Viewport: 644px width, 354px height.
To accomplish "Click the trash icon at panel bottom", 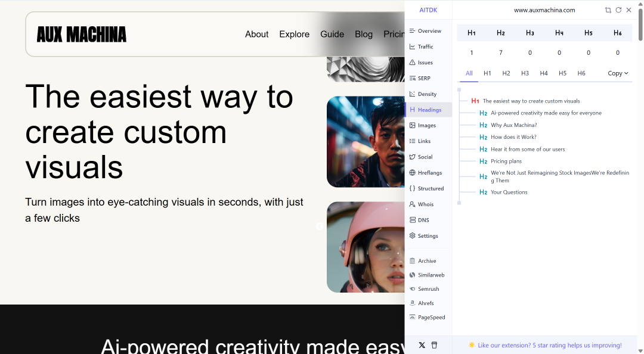I will pos(434,345).
